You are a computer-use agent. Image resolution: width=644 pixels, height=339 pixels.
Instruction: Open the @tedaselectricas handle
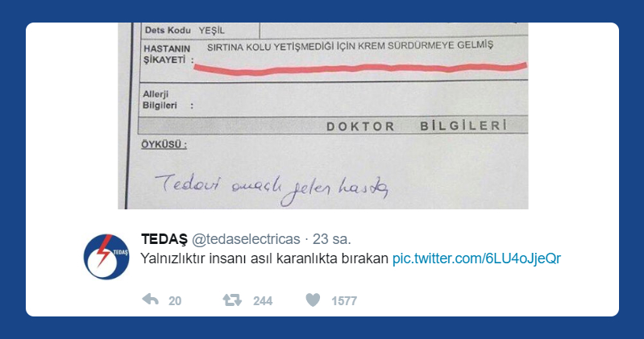[x=246, y=239]
